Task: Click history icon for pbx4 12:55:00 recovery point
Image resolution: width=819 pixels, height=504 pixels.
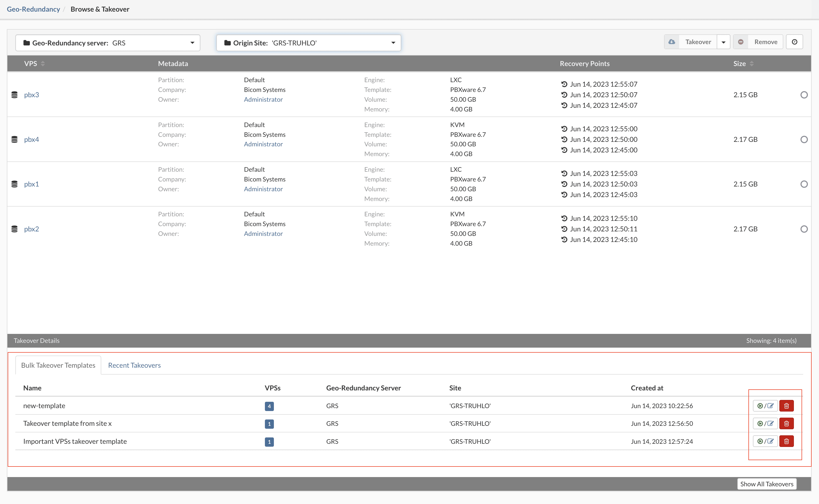Action: (x=564, y=129)
